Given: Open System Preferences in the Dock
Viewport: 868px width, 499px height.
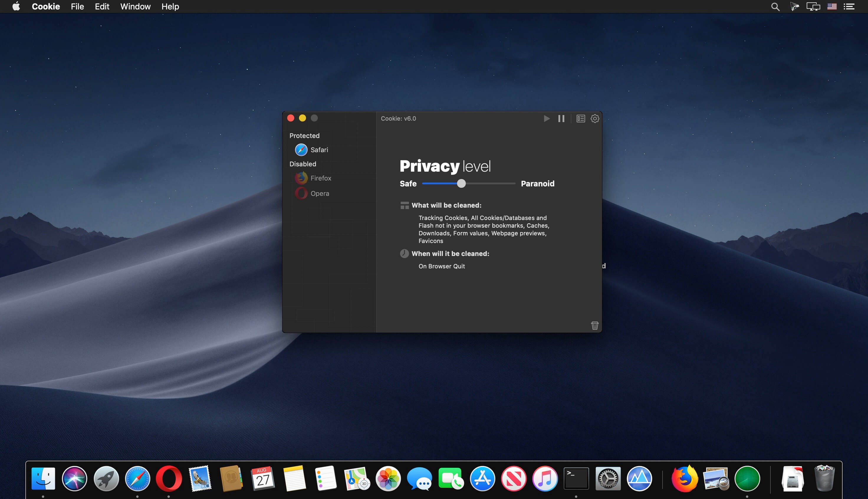Looking at the screenshot, I should pos(608,478).
